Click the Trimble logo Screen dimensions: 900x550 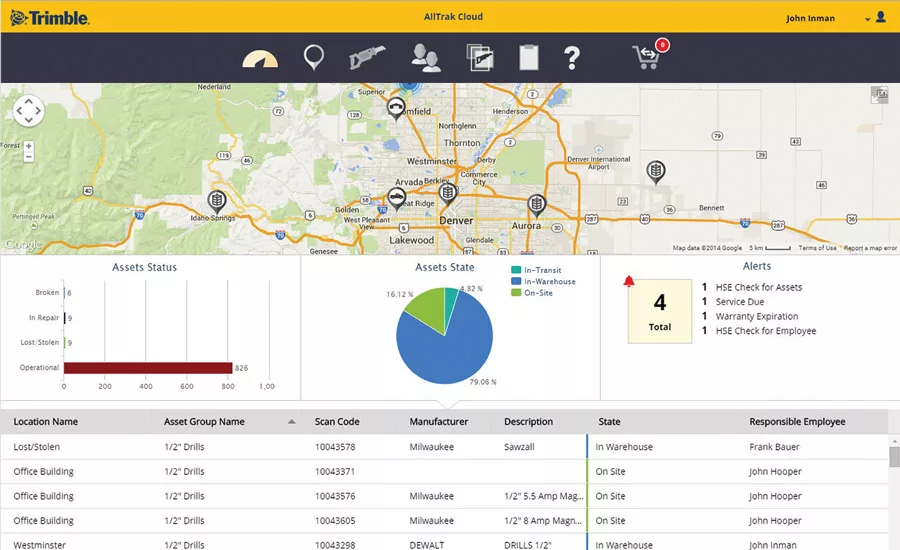(x=49, y=18)
